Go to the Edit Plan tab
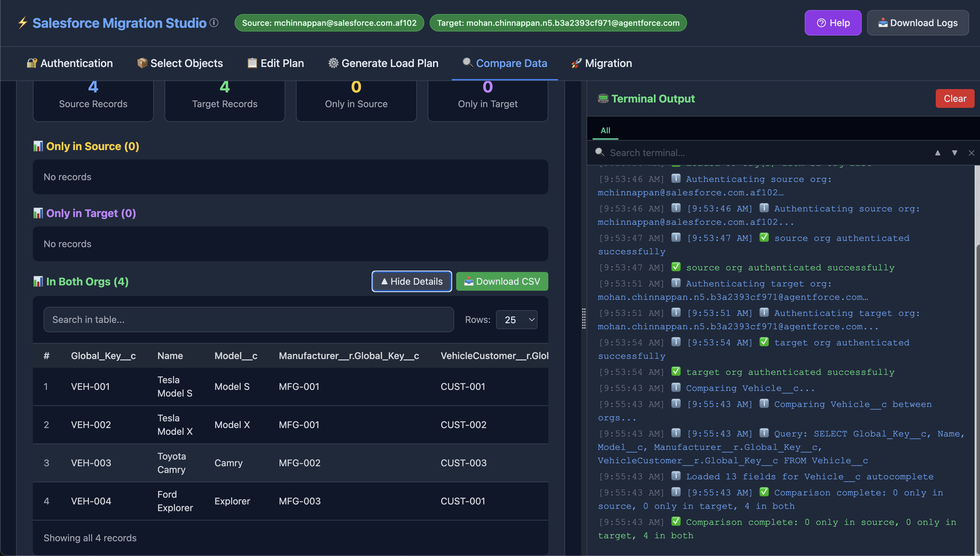The width and height of the screenshot is (980, 556). [x=275, y=63]
